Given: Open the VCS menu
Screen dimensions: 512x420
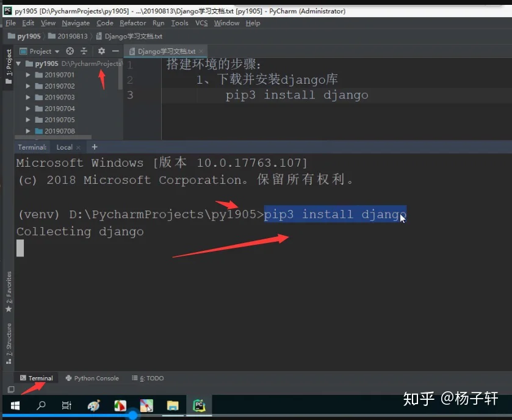Looking at the screenshot, I should coord(201,23).
